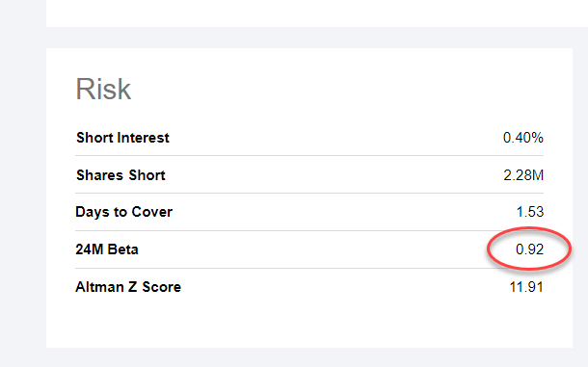Select the Days to Cover label
The image size is (588, 367).
[x=123, y=212]
